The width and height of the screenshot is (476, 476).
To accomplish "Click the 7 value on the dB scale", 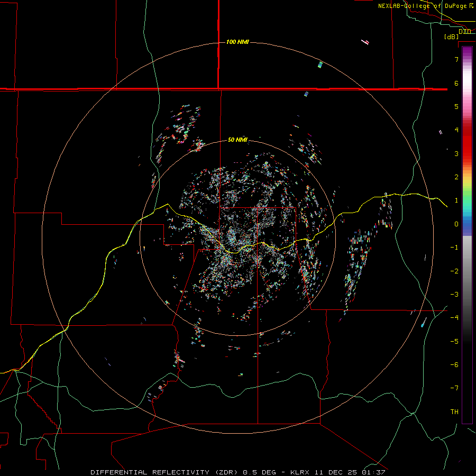I will pos(456,59).
